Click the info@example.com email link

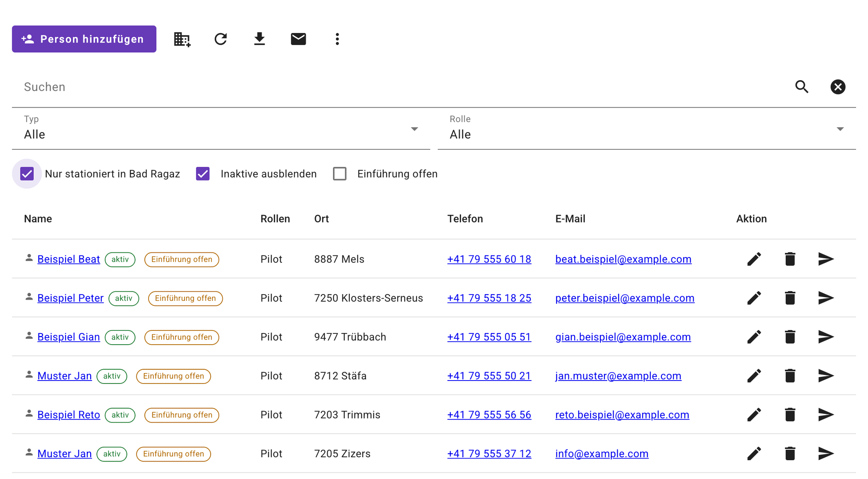pos(602,454)
